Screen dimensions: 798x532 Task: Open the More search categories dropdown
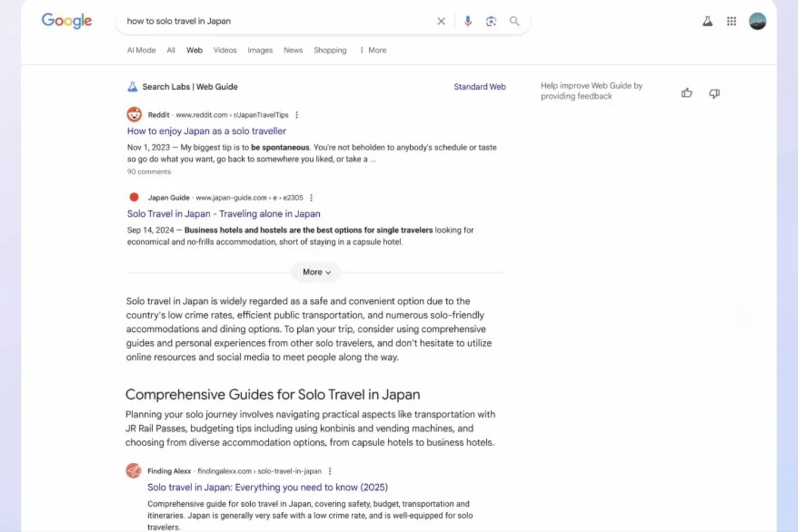click(372, 50)
